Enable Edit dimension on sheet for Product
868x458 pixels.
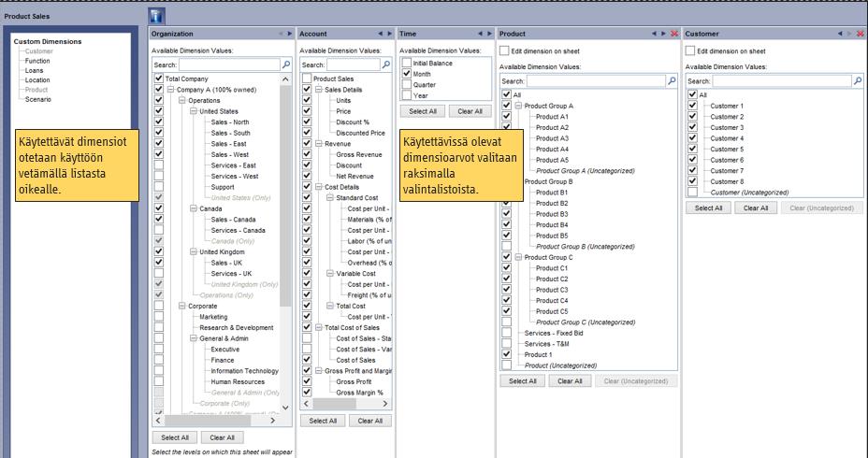(x=504, y=50)
